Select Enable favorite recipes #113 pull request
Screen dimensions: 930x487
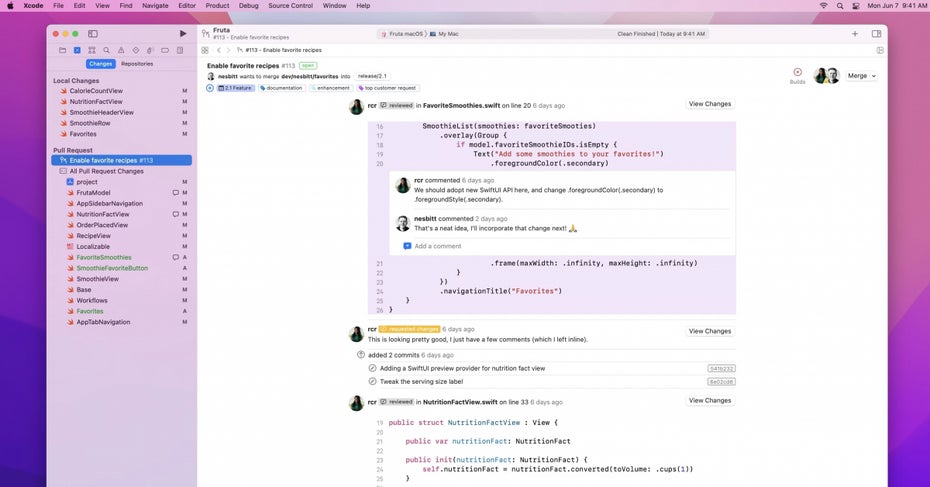(122, 160)
